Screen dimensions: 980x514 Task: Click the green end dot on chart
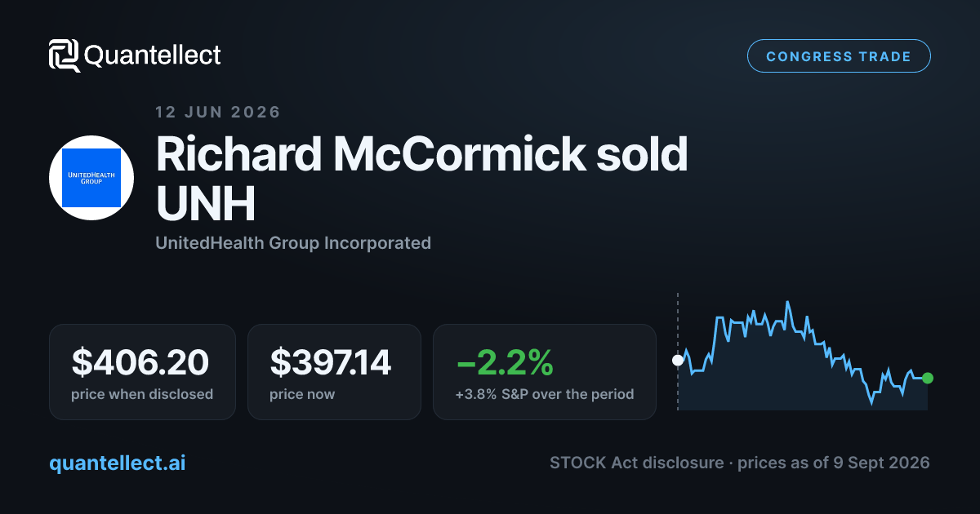click(x=927, y=378)
